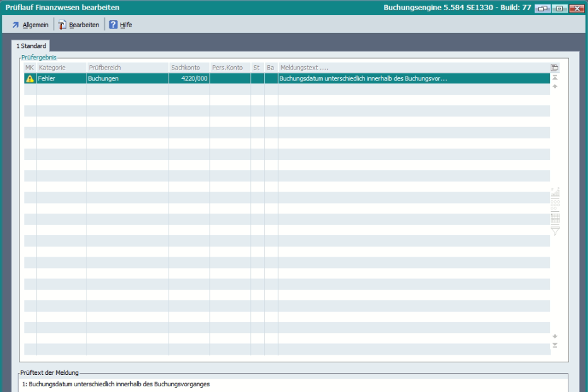This screenshot has height=392, width=588.
Task: Jump to last entry with the bottom arrow
Action: [555, 345]
